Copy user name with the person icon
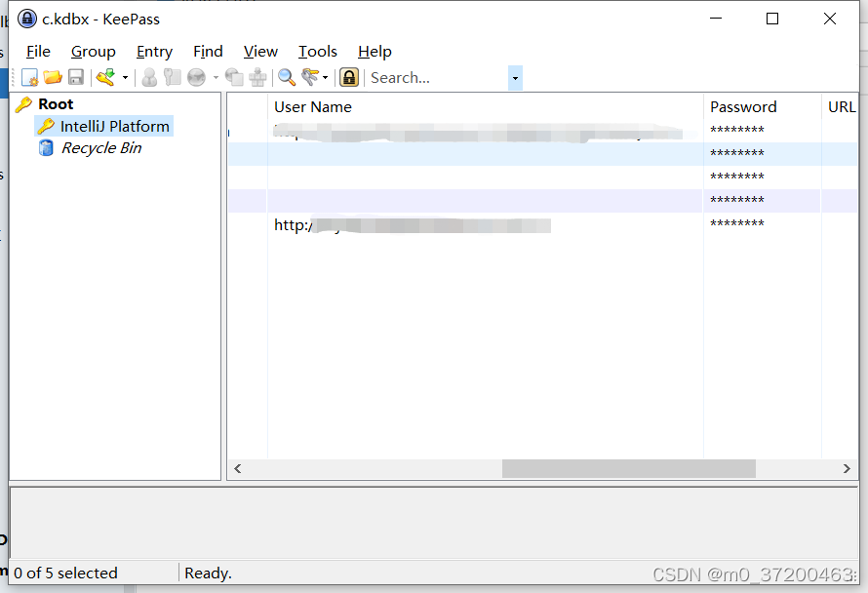 coord(149,77)
